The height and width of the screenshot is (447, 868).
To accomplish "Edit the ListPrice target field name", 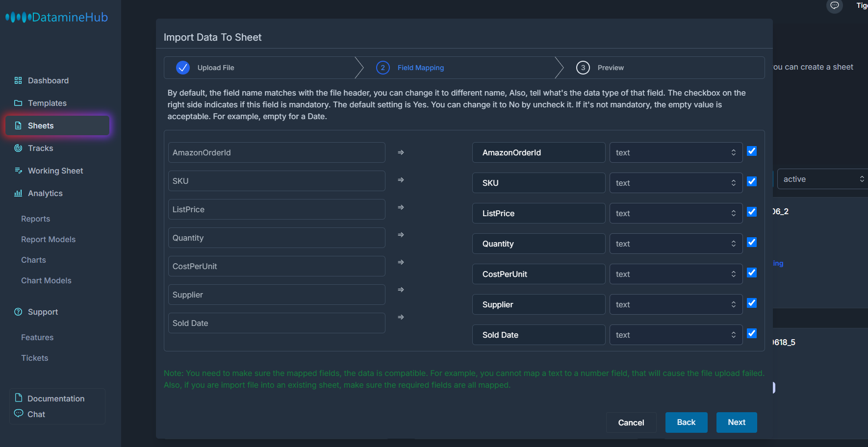I will coord(538,213).
